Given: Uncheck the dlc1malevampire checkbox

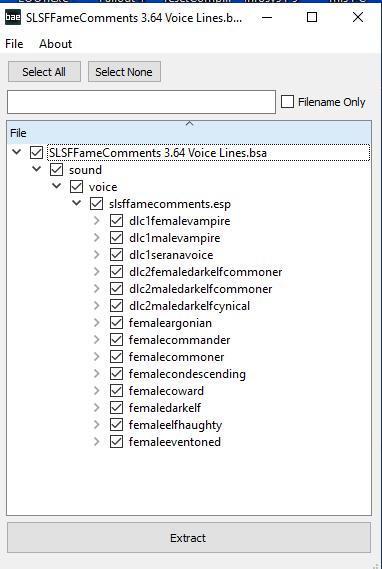Looking at the screenshot, I should tap(116, 238).
